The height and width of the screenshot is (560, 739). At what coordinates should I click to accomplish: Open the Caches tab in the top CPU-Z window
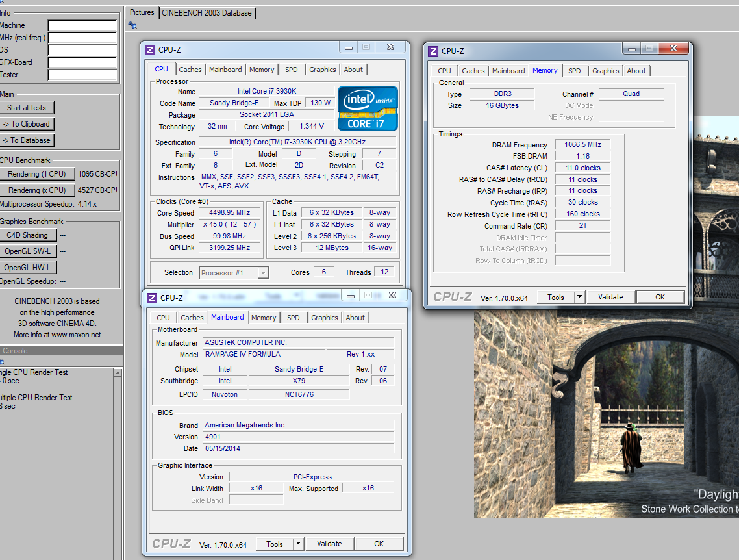[190, 70]
